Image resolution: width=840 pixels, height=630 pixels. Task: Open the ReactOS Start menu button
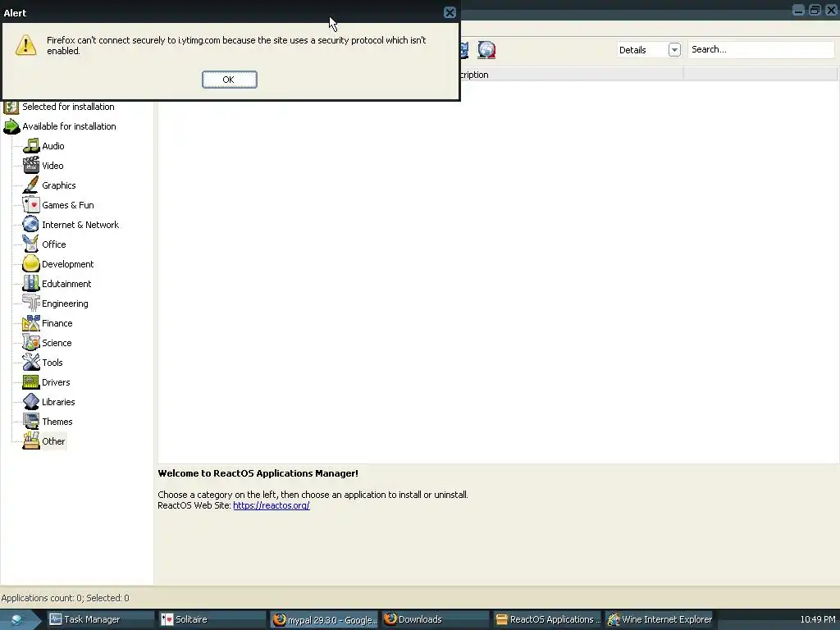point(18,619)
